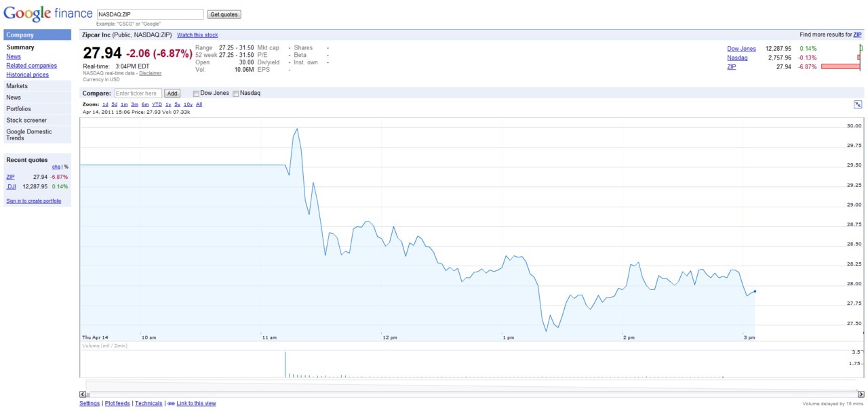Screen dimensions: 868x418
Task: Click the link icon beside Link to this view
Action: click(x=171, y=404)
